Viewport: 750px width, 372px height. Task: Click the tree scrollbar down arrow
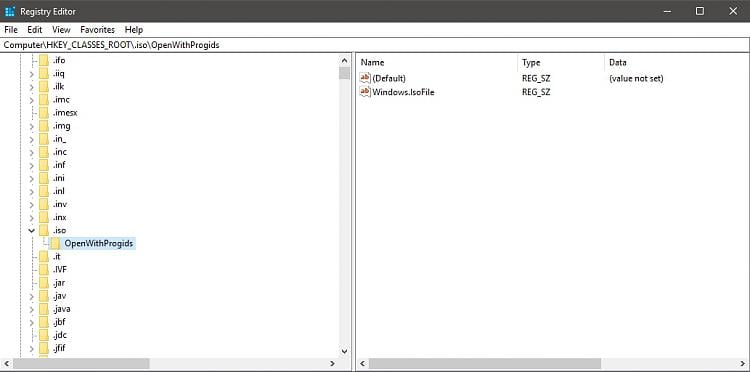point(344,350)
